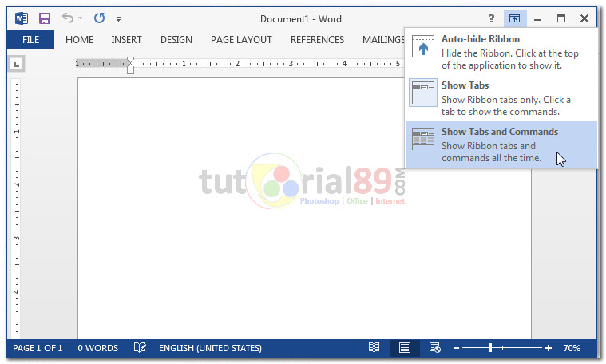Minimize the Word window
Viewport: 606px width, 364px height.
(537, 18)
